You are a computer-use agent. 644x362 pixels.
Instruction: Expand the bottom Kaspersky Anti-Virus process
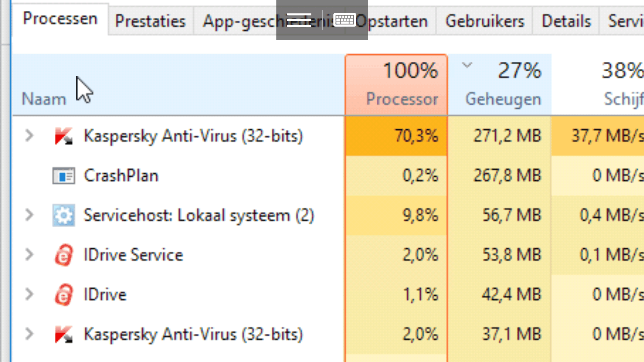click(30, 334)
